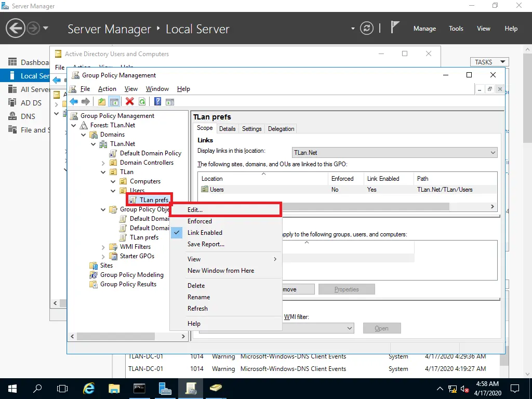Screen dimensions: 532x399
Task: Select the Sites tree node
Action: click(x=106, y=265)
